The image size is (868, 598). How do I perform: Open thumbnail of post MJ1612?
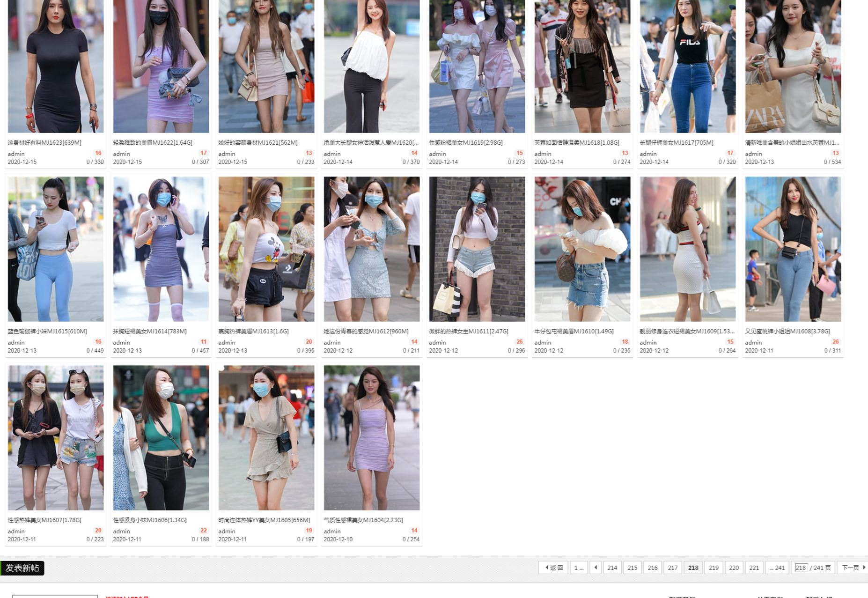372,249
